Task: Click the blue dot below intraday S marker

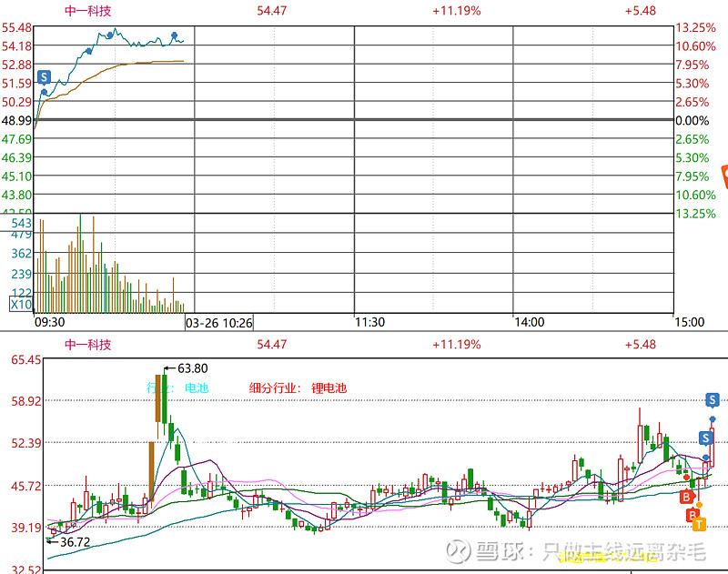Action: pyautogui.click(x=44, y=92)
